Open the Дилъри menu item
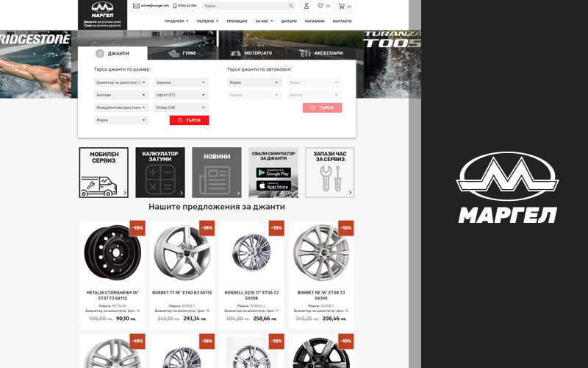 coord(289,21)
